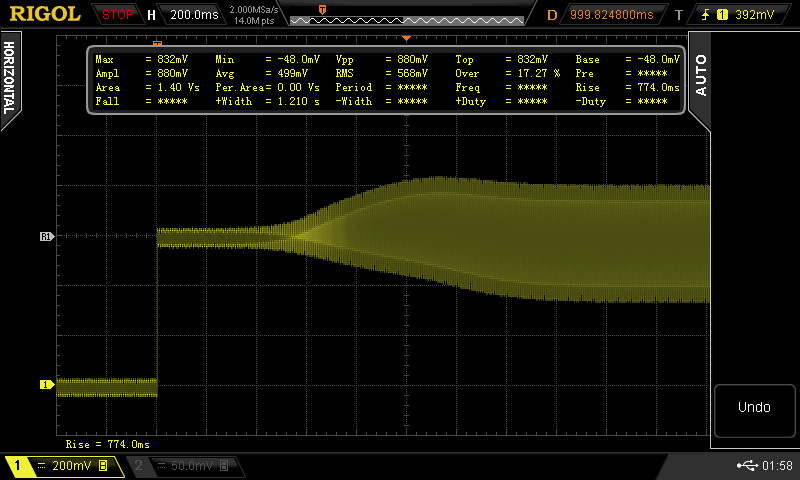Click the rising-edge trigger type icon

[x=706, y=15]
